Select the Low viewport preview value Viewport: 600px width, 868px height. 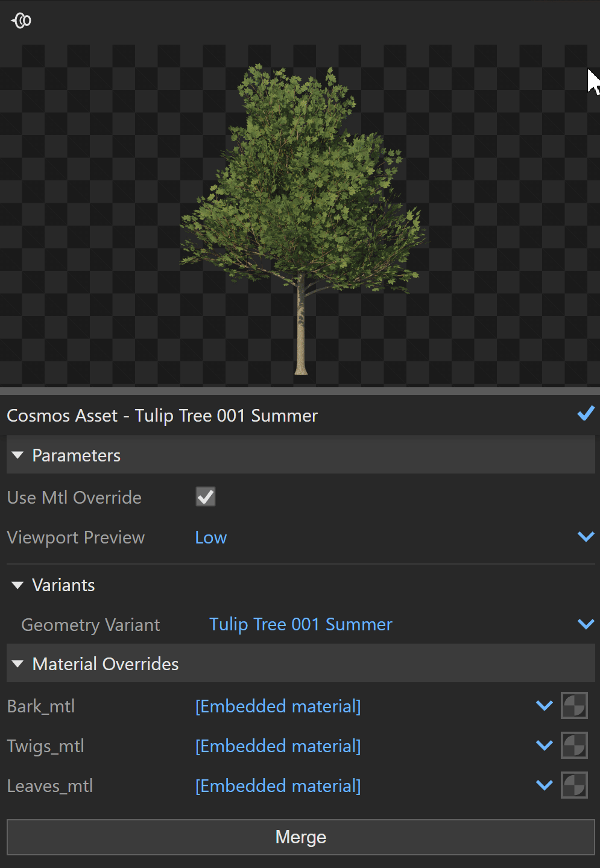click(211, 537)
